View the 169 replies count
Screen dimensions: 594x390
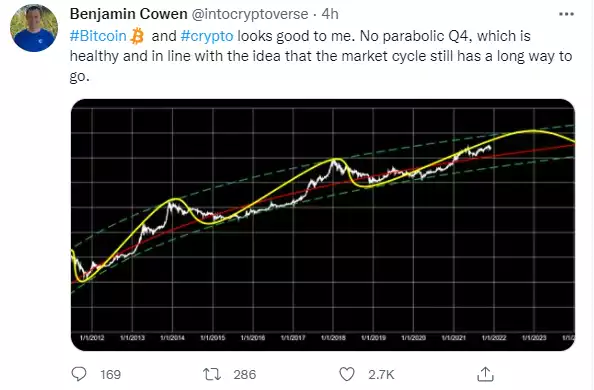click(x=111, y=375)
